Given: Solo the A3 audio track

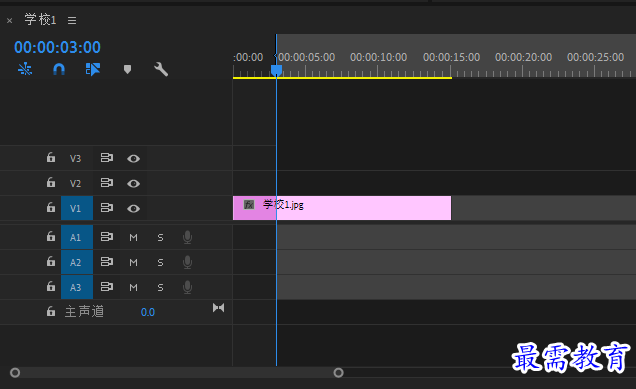Looking at the screenshot, I should tap(160, 288).
